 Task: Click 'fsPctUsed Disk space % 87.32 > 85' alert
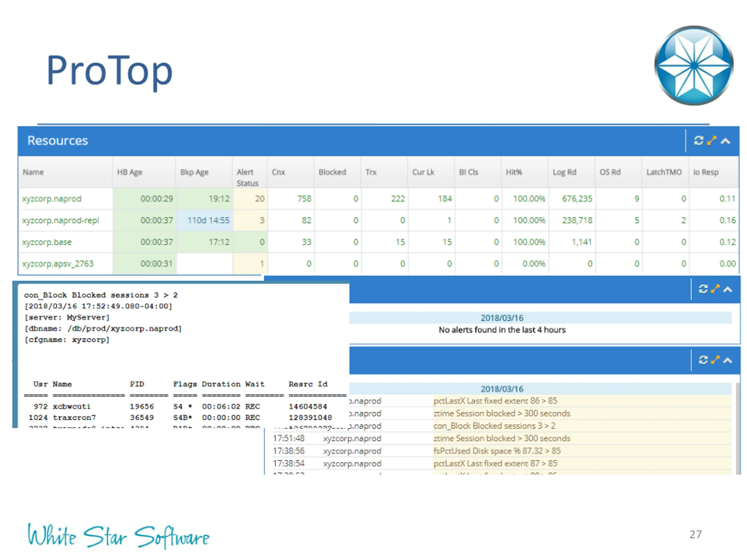497,451
